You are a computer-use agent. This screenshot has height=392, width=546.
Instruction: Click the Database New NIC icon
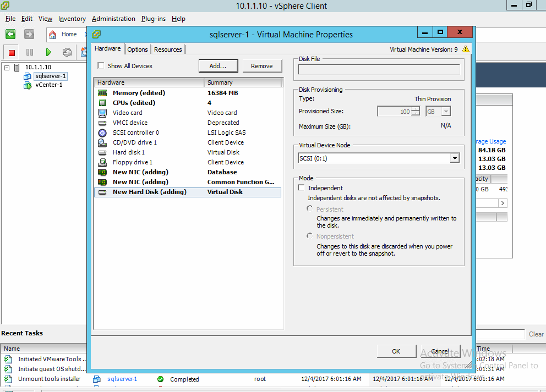(x=102, y=172)
